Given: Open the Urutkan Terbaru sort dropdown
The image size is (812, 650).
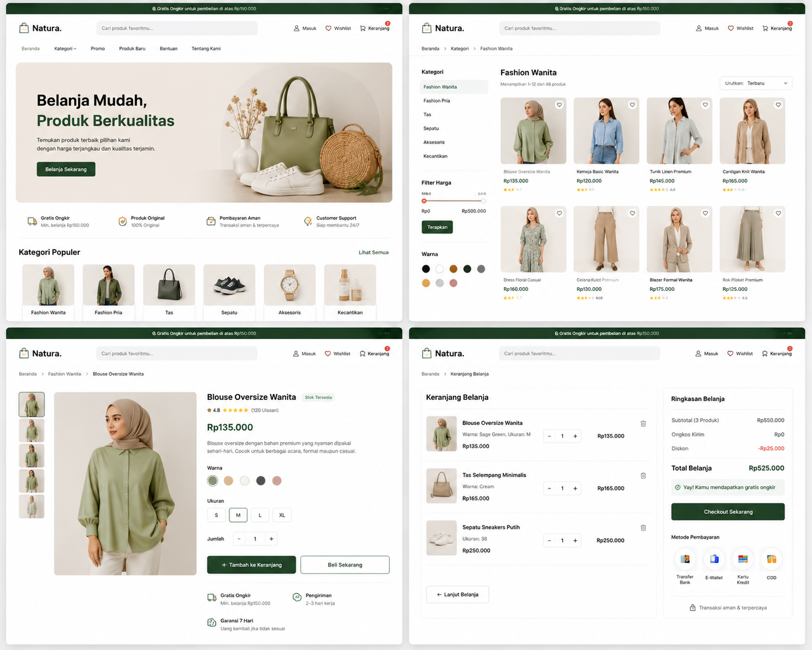Looking at the screenshot, I should tap(756, 83).
